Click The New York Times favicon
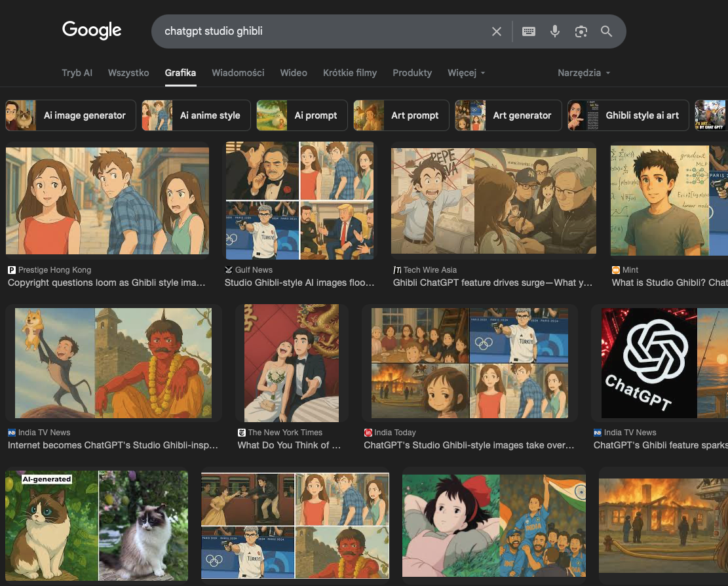Image resolution: width=728 pixels, height=586 pixels. point(241,433)
